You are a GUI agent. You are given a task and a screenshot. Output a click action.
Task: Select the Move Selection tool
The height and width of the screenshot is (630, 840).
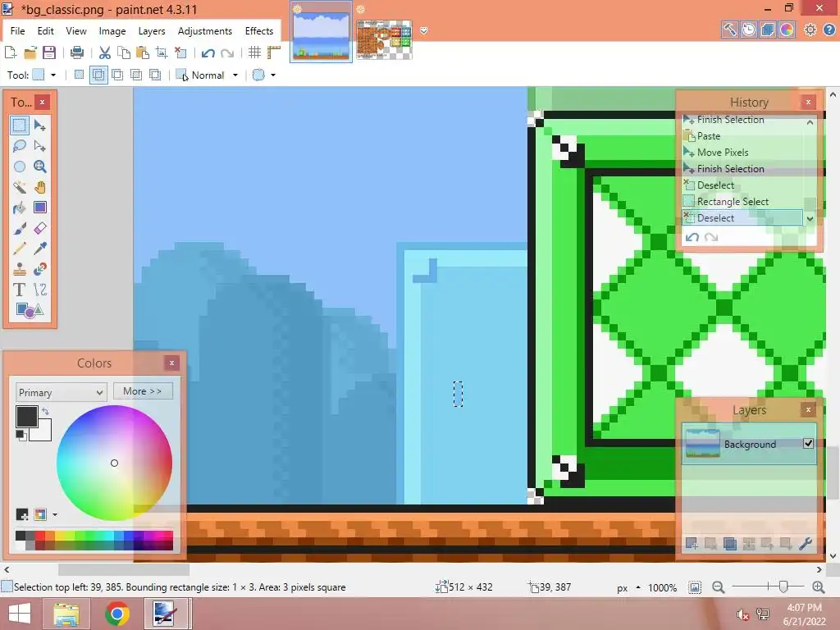(40, 146)
